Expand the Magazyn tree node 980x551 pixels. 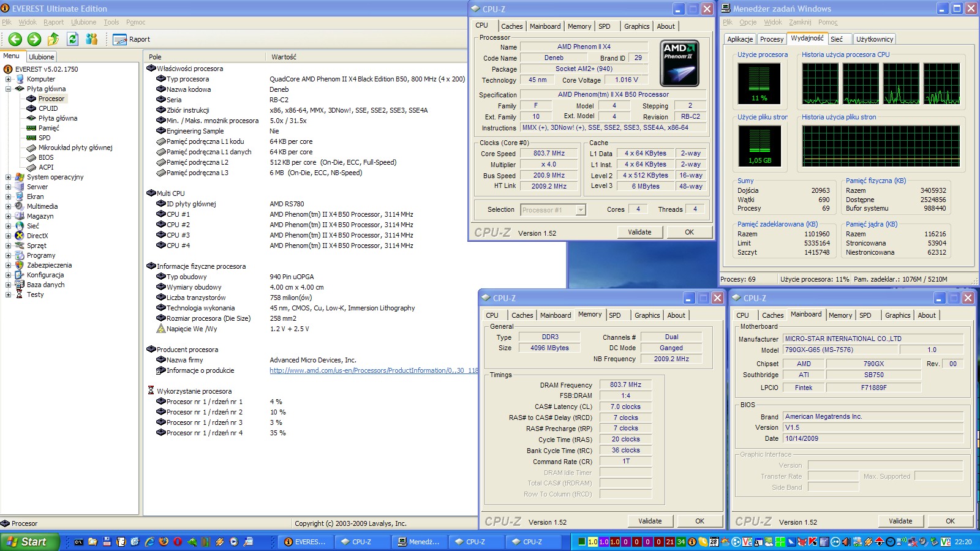tap(8, 216)
